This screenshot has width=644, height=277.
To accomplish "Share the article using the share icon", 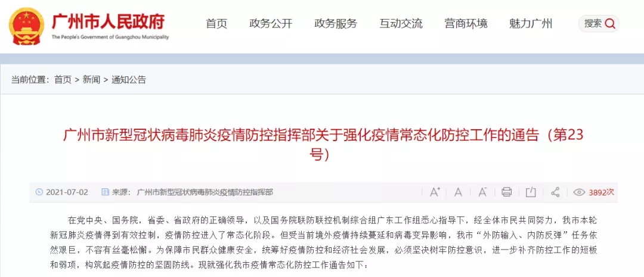I will pos(555,192).
